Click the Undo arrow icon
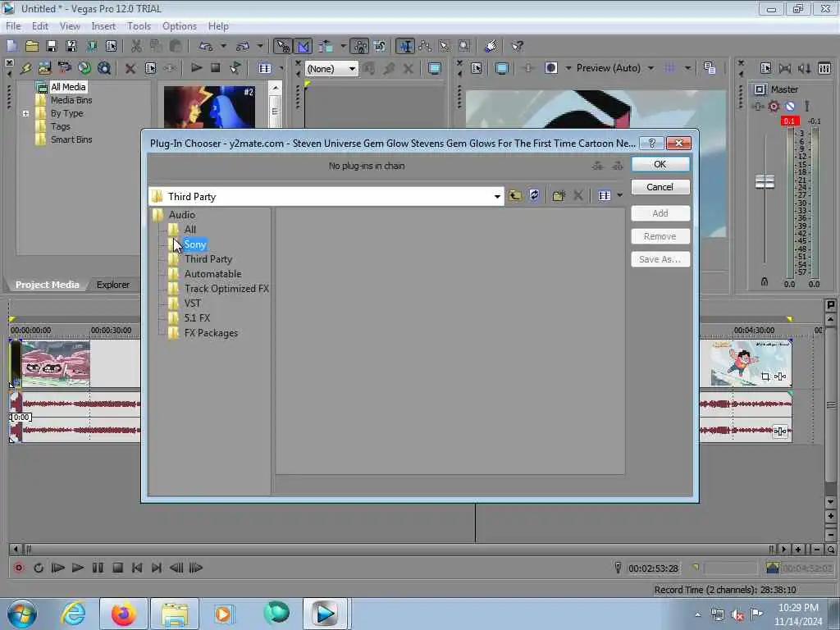Viewport: 840px width, 630px height. tap(206, 47)
